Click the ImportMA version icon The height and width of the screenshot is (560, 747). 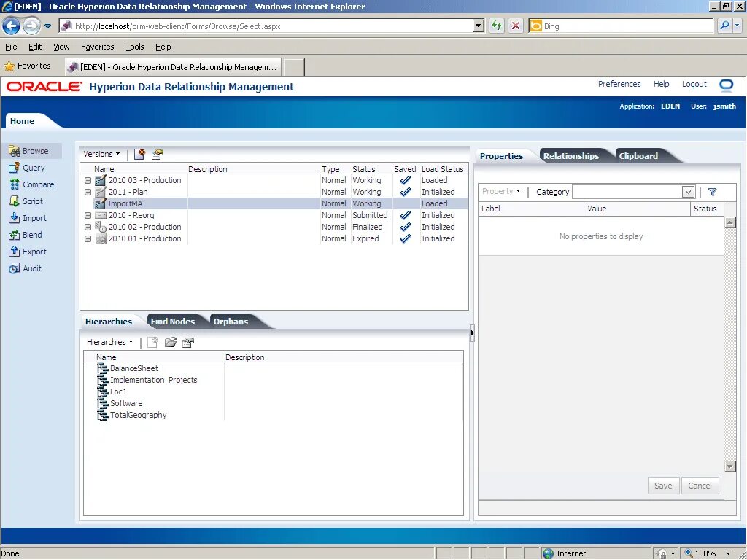100,204
